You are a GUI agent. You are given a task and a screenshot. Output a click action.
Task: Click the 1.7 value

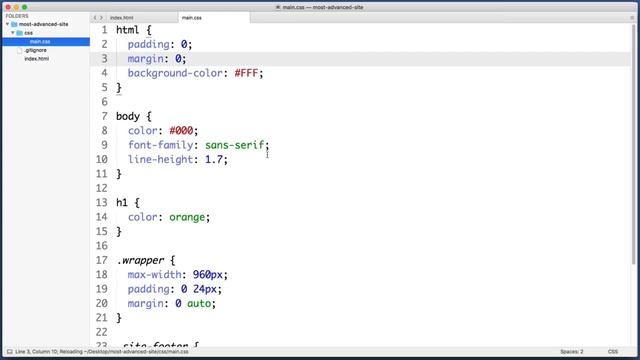coord(214,159)
